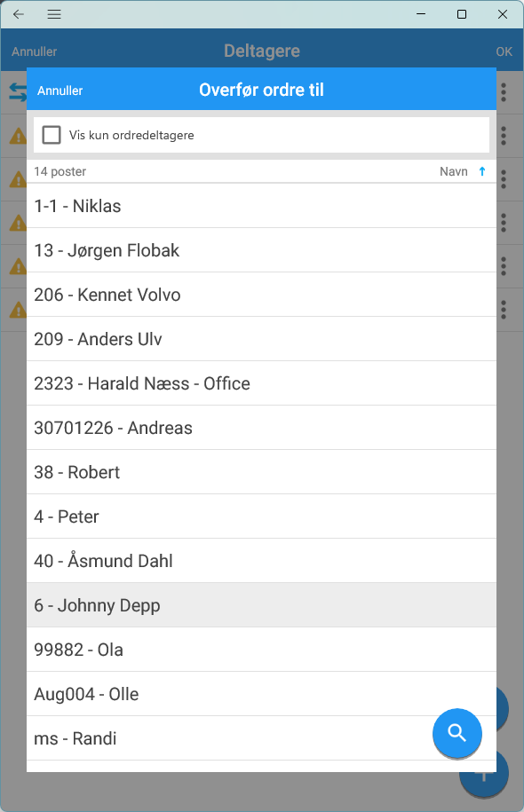Choose 206 - Kennet Volvo
Image resolution: width=524 pixels, height=812 pixels.
[261, 295]
